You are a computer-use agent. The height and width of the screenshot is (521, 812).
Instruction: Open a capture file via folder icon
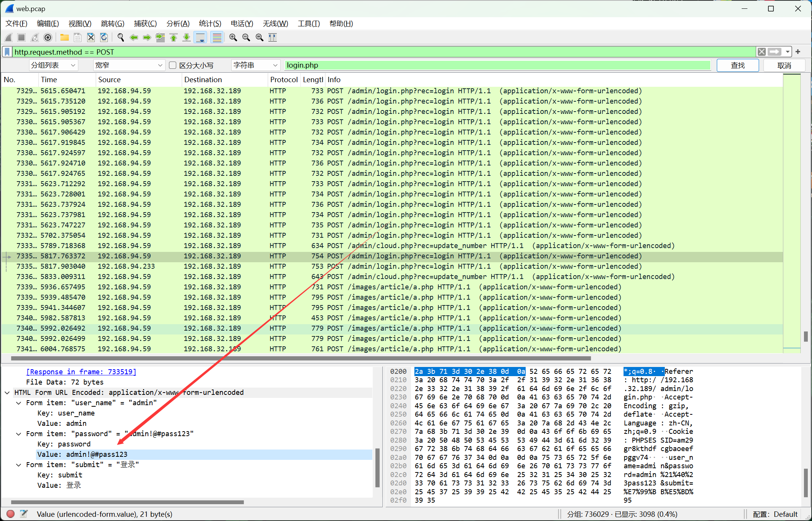(x=64, y=37)
